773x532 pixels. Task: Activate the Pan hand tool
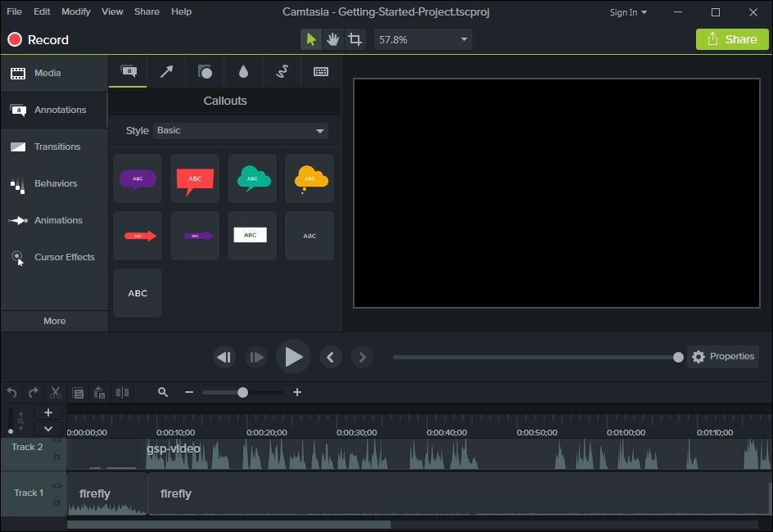click(333, 39)
